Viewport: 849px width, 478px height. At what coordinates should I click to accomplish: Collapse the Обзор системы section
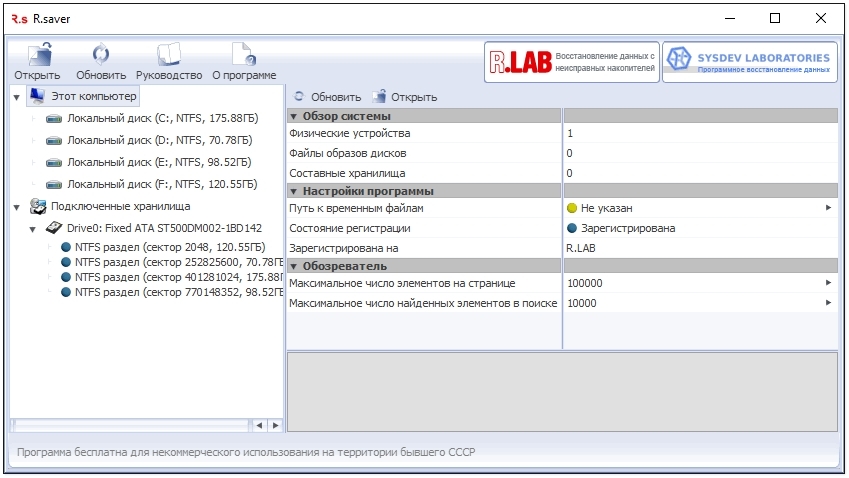[293, 116]
